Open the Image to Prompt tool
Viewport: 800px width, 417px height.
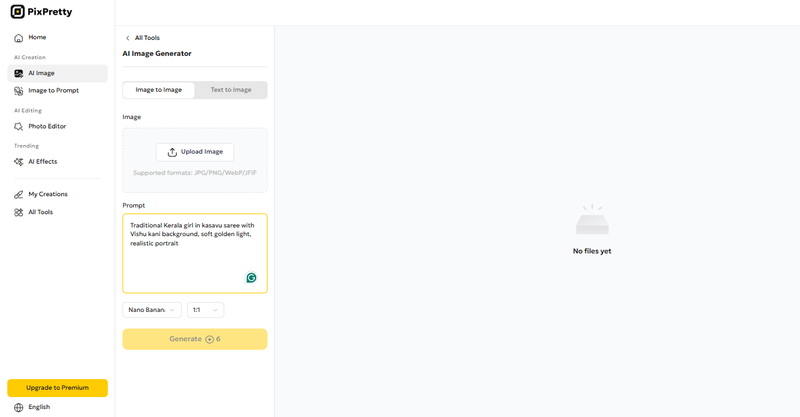(53, 91)
